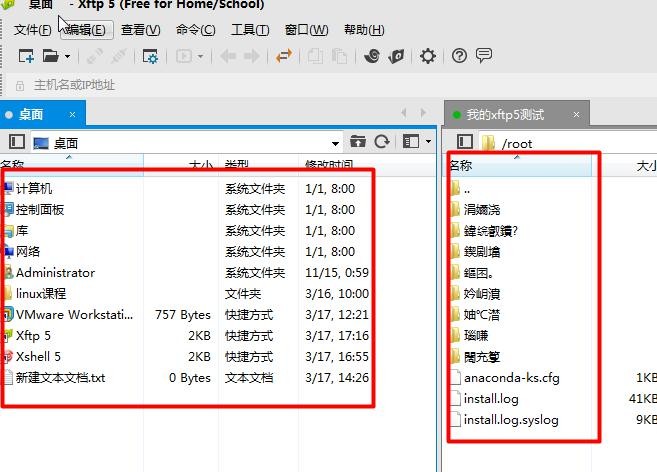Select the Xftp 5 shortcut
The image size is (657, 472).
(33, 335)
